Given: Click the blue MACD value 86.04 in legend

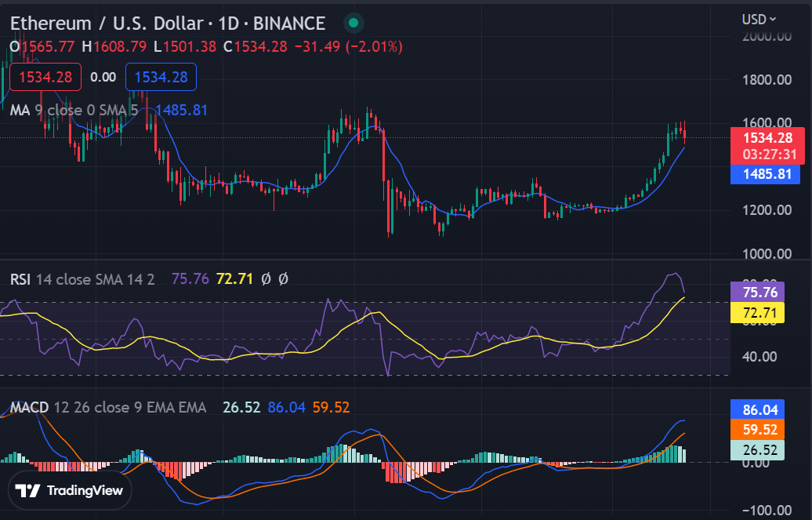Looking at the screenshot, I should pyautogui.click(x=286, y=408).
